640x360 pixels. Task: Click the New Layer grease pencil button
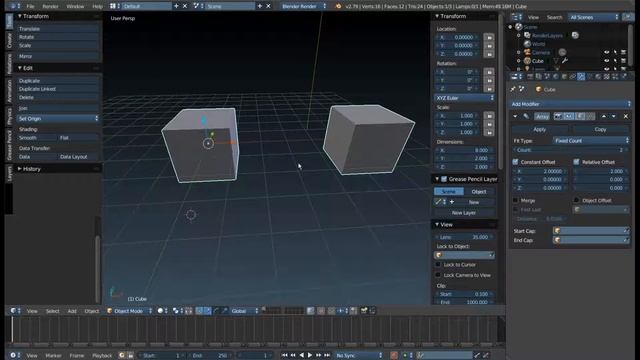464,213
